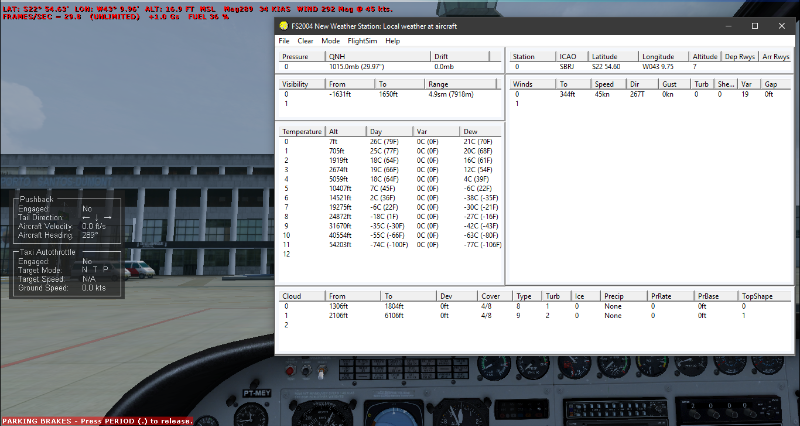The image size is (800, 426).
Task: Open the Mode menu
Action: click(x=330, y=41)
